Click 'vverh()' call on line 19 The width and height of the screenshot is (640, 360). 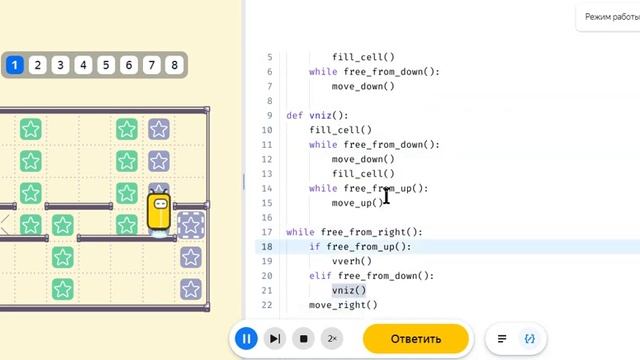point(351,261)
